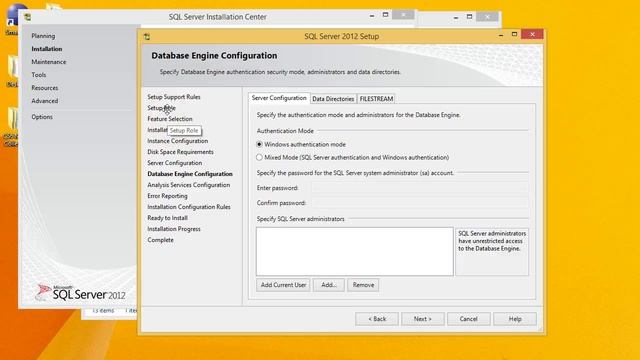640x360 pixels.
Task: Open Help for setup wizard
Action: point(515,319)
